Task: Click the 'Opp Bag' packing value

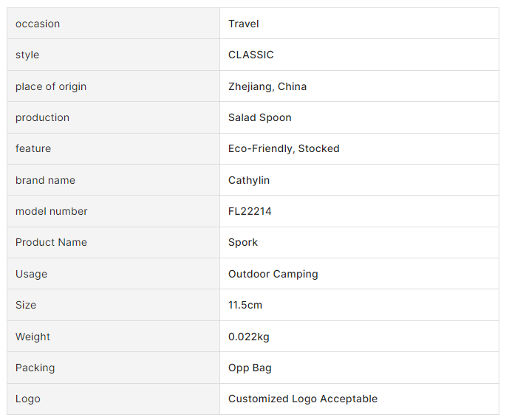Action: tap(250, 368)
